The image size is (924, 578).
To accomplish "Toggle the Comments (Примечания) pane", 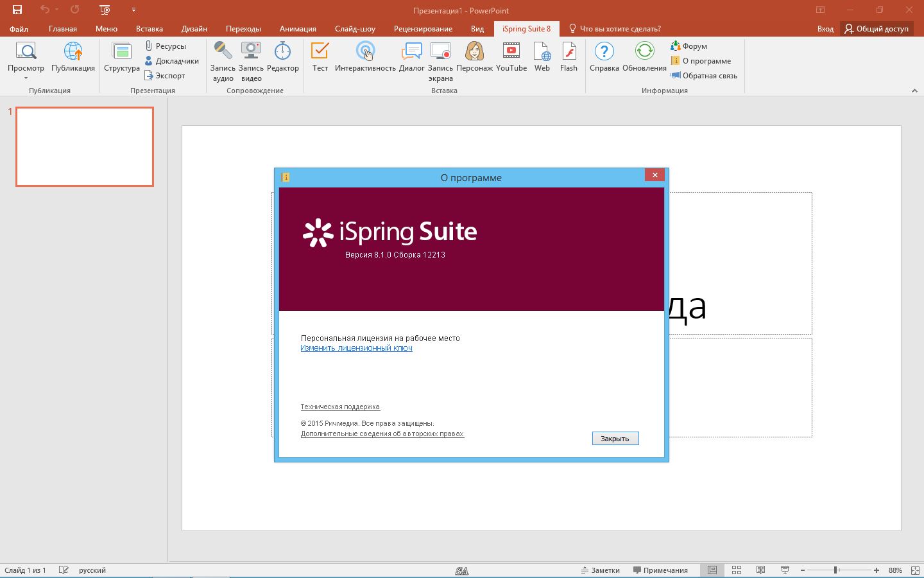I will point(660,570).
